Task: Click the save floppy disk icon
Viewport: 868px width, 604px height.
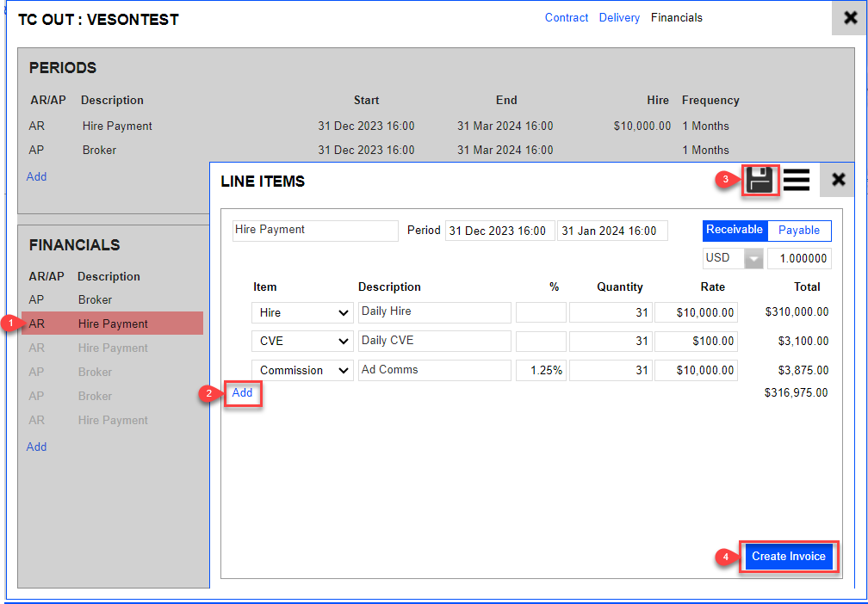Action: click(759, 180)
